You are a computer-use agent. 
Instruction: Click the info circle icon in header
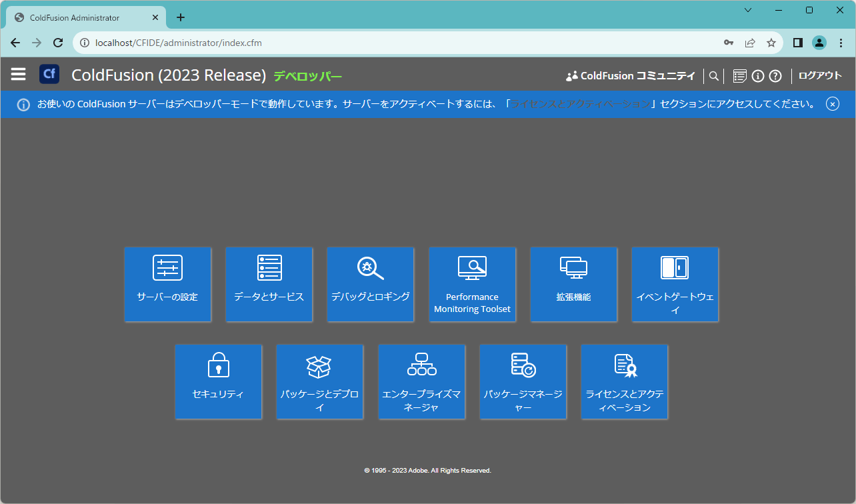coord(757,76)
